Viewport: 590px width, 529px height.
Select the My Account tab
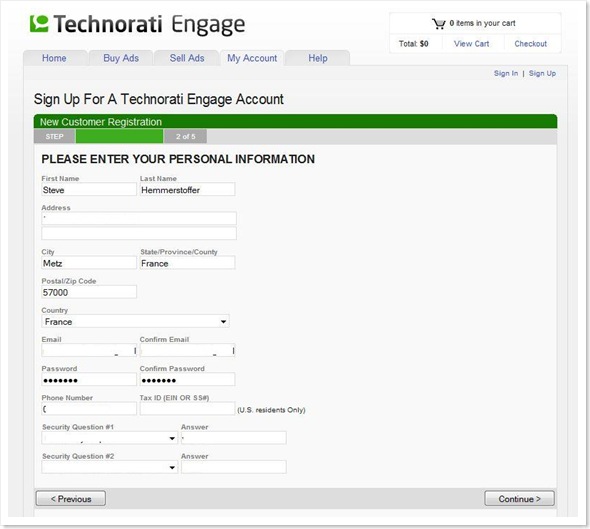(x=252, y=58)
